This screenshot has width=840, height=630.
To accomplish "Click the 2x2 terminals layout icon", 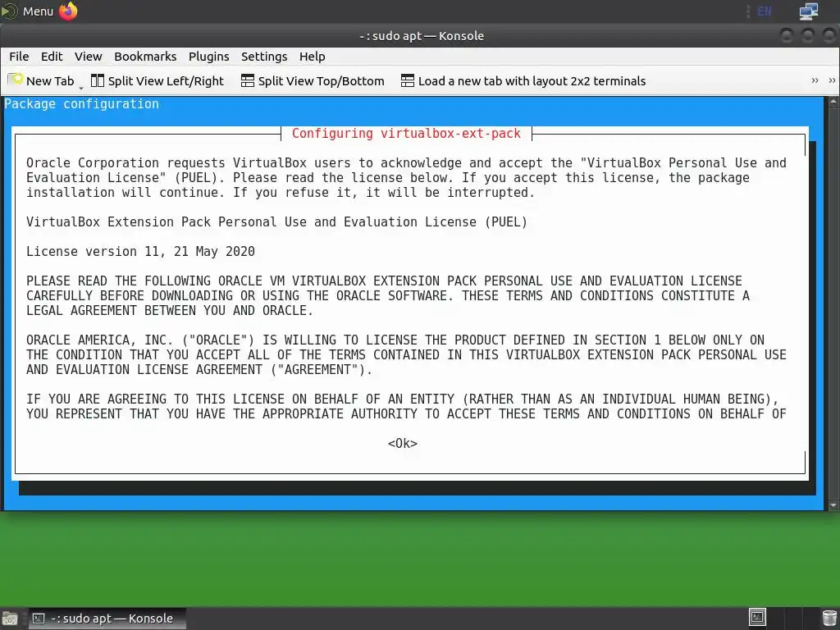I will coord(408,81).
